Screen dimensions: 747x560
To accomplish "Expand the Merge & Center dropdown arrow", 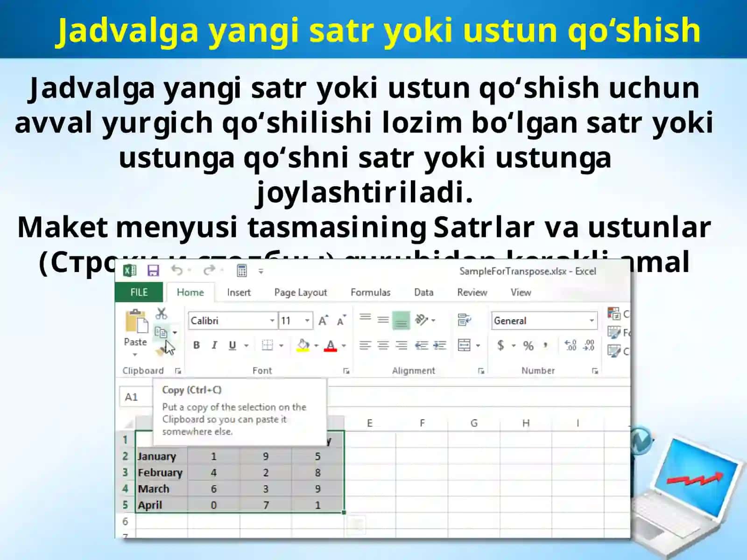I will click(x=478, y=346).
